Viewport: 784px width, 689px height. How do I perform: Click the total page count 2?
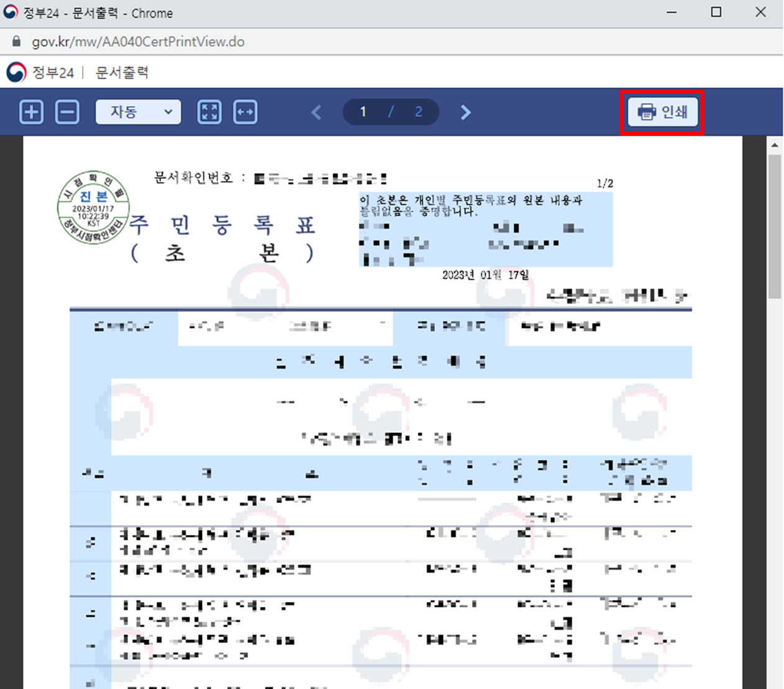coord(418,112)
